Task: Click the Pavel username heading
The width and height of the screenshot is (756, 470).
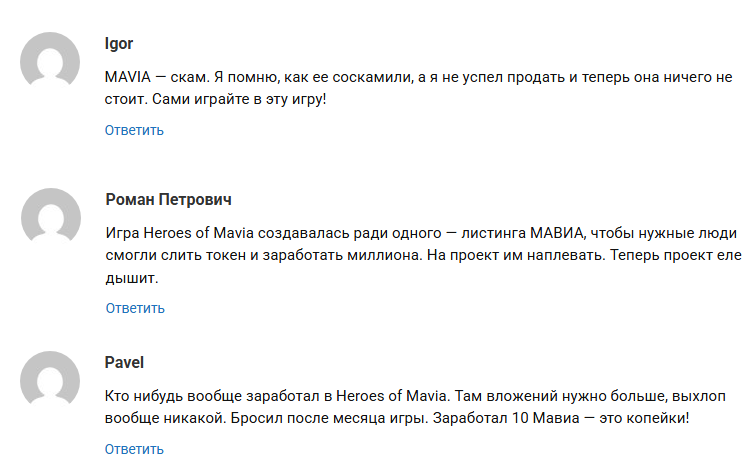Action: (x=125, y=362)
